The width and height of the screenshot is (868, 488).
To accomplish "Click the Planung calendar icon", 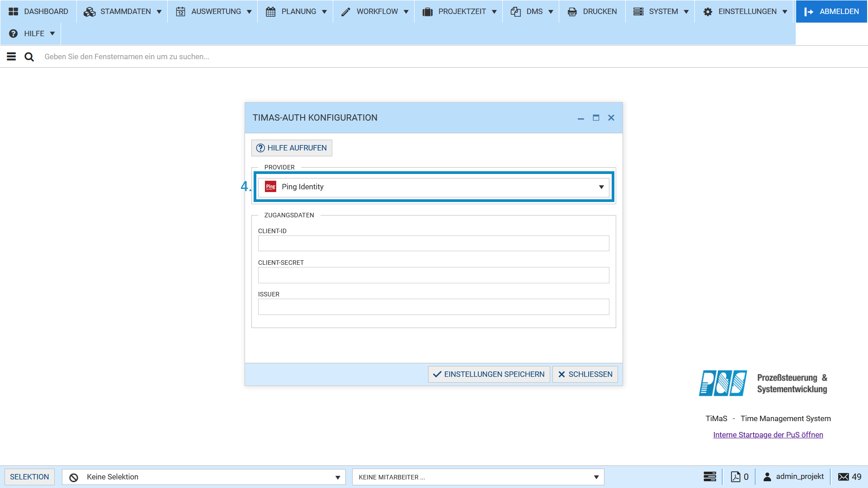I will click(x=270, y=12).
